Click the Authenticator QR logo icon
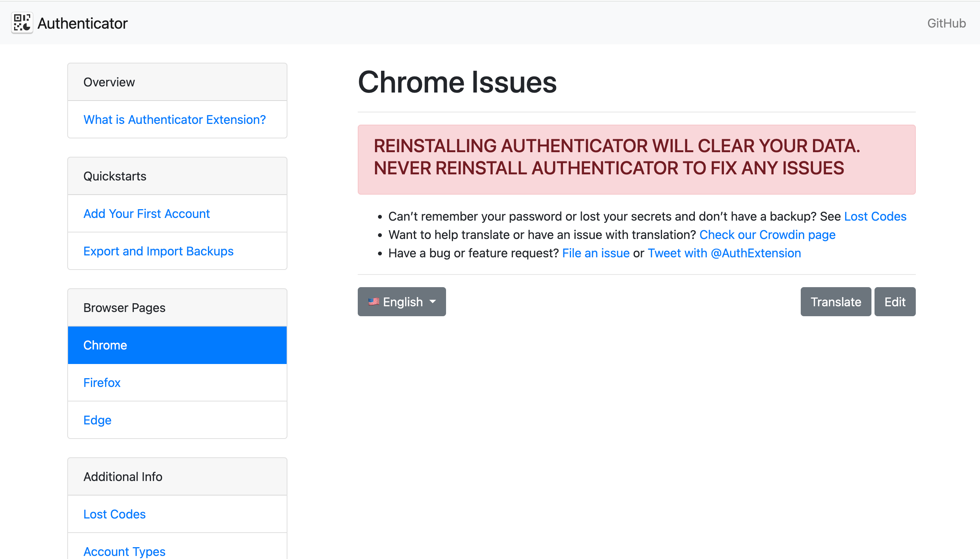The image size is (980, 559). (x=22, y=23)
